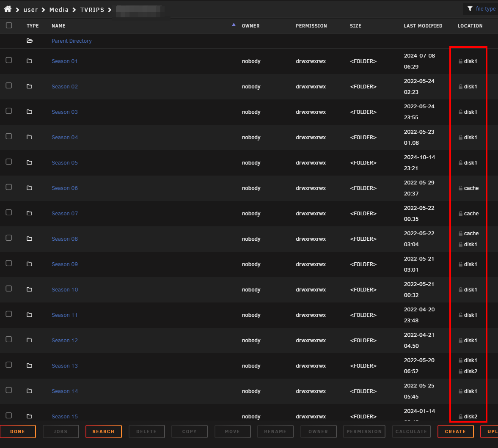Click folder icon of Season 06 row
498x448 pixels.
pos(29,188)
